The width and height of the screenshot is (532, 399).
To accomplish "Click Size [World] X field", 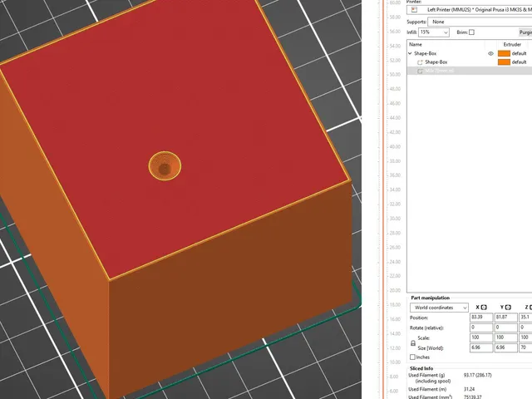I will pyautogui.click(x=481, y=347).
